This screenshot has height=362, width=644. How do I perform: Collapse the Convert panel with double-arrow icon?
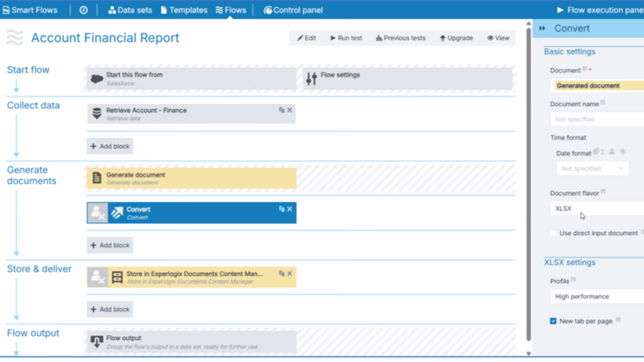[542, 28]
